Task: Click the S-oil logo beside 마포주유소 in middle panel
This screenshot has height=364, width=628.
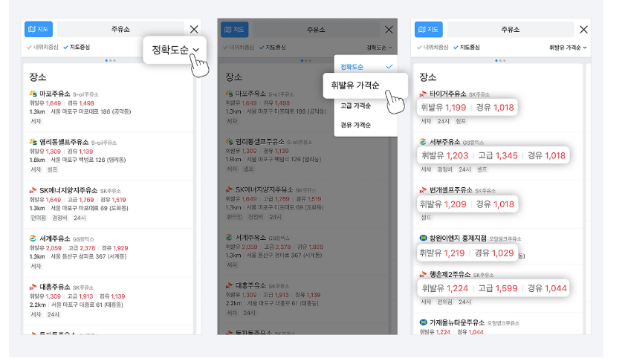Action: [x=229, y=94]
